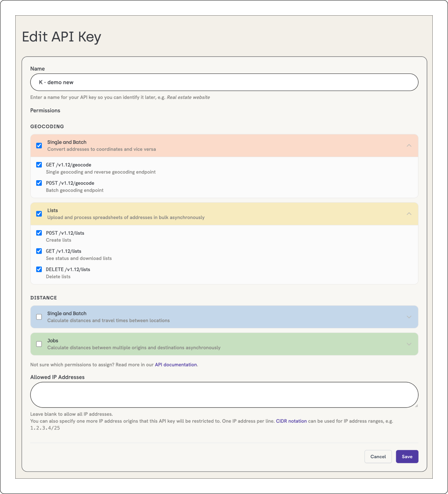The height and width of the screenshot is (494, 448).
Task: Toggle POST /v1.12/geocode permission checkbox
Action: (39, 183)
